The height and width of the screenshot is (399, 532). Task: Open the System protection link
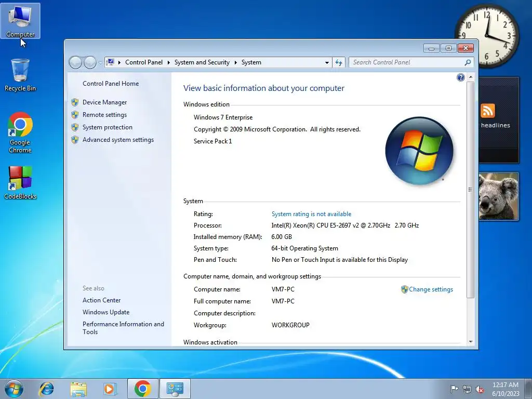[x=107, y=127]
